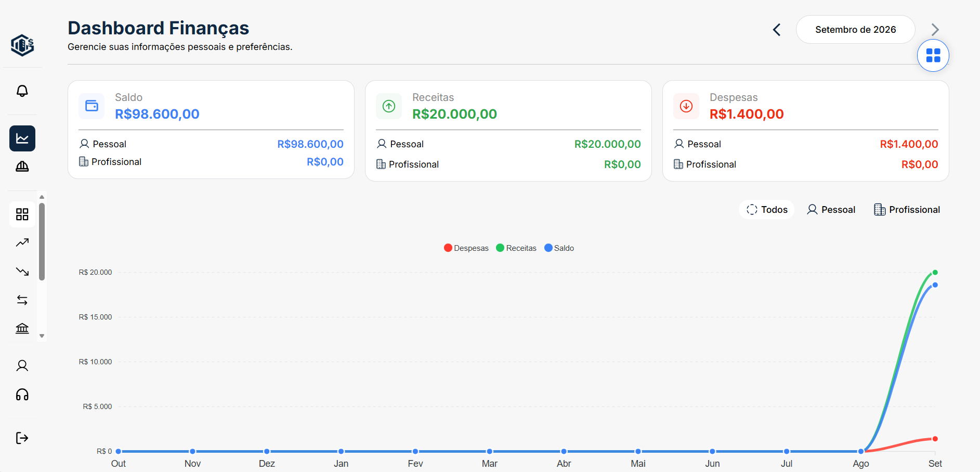Click the blue grid floating button
The image size is (980, 472).
[x=933, y=56]
